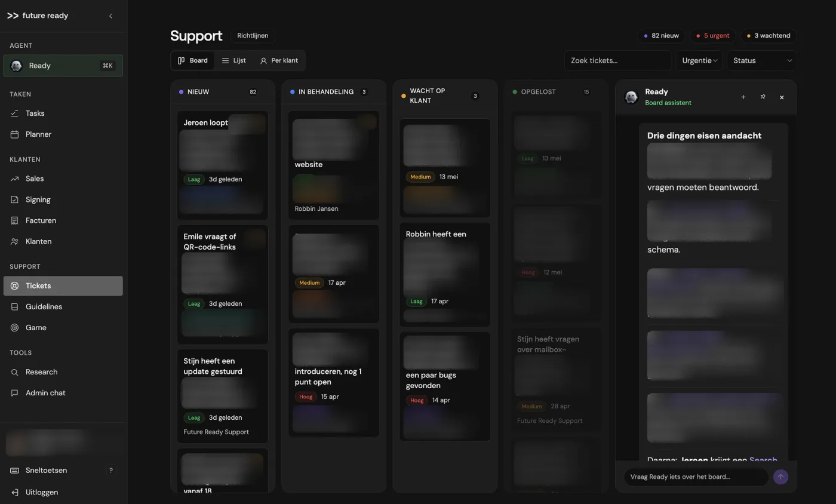The image size is (836, 504).
Task: Switch to Lijst view
Action: [233, 60]
